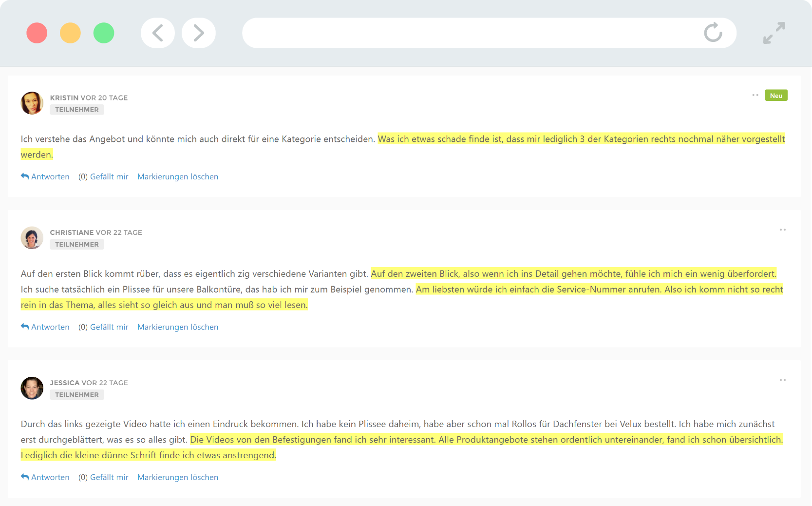Click the red window close dot
The width and height of the screenshot is (812, 506).
tap(37, 33)
